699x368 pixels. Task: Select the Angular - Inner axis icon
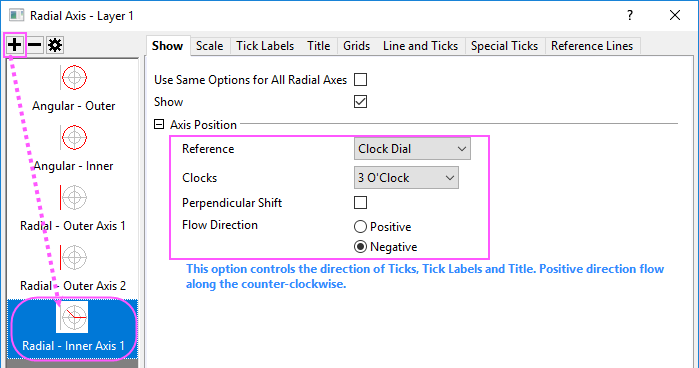[74, 137]
